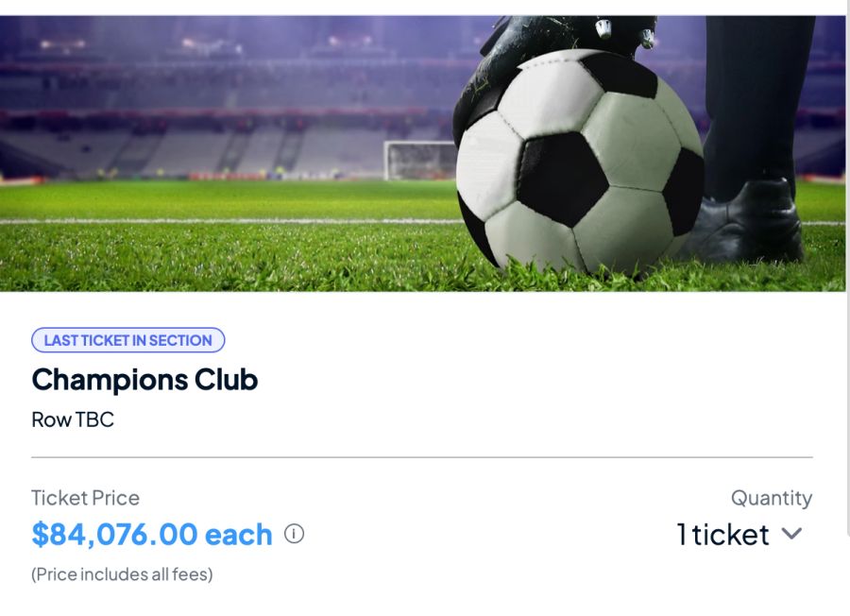This screenshot has height=616, width=850.
Task: Click the blue $84,076.00 price text
Action: [150, 534]
